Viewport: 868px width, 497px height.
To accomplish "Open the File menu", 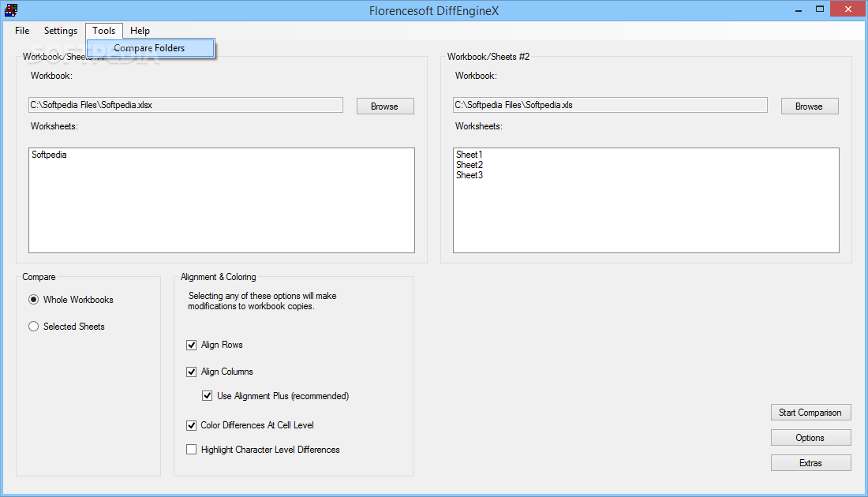I will pyautogui.click(x=22, y=31).
